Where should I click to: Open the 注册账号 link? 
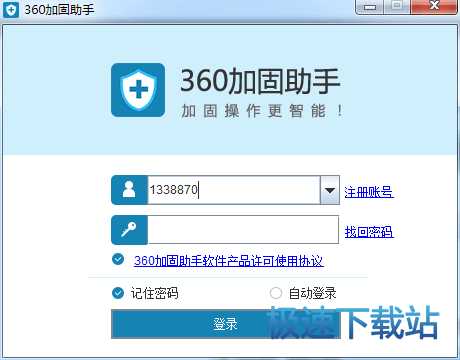[369, 192]
